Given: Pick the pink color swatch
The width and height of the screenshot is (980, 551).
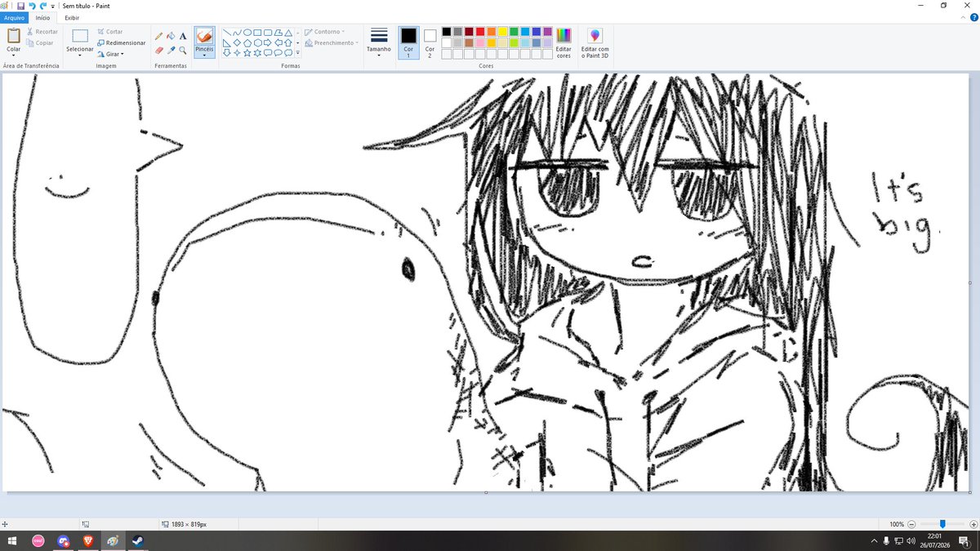Looking at the screenshot, I should pyautogui.click(x=480, y=42).
